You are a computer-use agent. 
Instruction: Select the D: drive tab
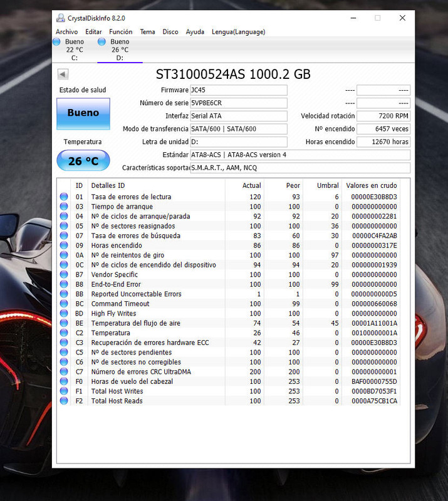tap(120, 49)
